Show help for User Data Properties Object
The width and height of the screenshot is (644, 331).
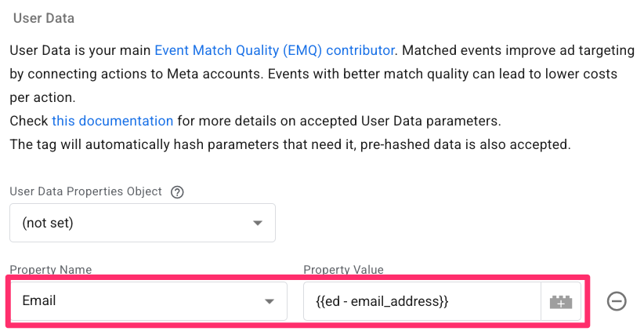177,192
